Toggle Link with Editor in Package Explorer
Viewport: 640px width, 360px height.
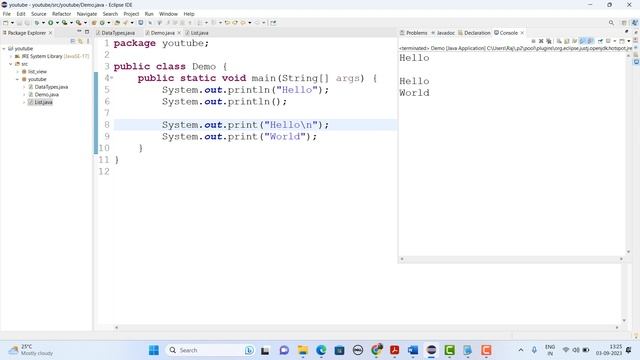80,41
